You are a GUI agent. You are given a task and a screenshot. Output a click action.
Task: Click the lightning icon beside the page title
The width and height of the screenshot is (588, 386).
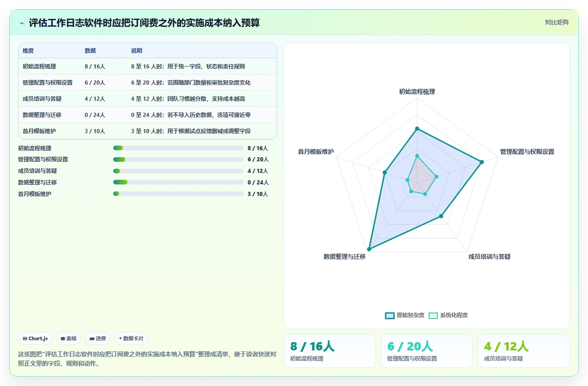[x=22, y=23]
